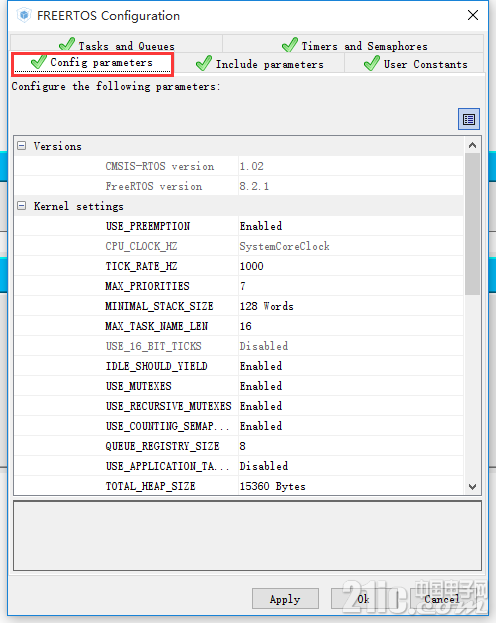Click the FREERTOS Configuration title bar icon
Viewport: 496px width, 623px height.
click(24, 15)
